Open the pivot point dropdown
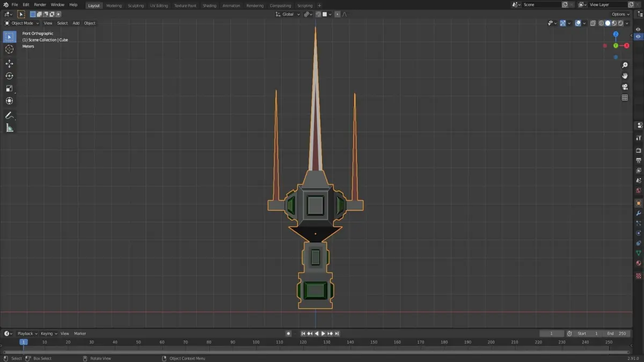Viewport: 644px width, 362px height. [x=308, y=14]
